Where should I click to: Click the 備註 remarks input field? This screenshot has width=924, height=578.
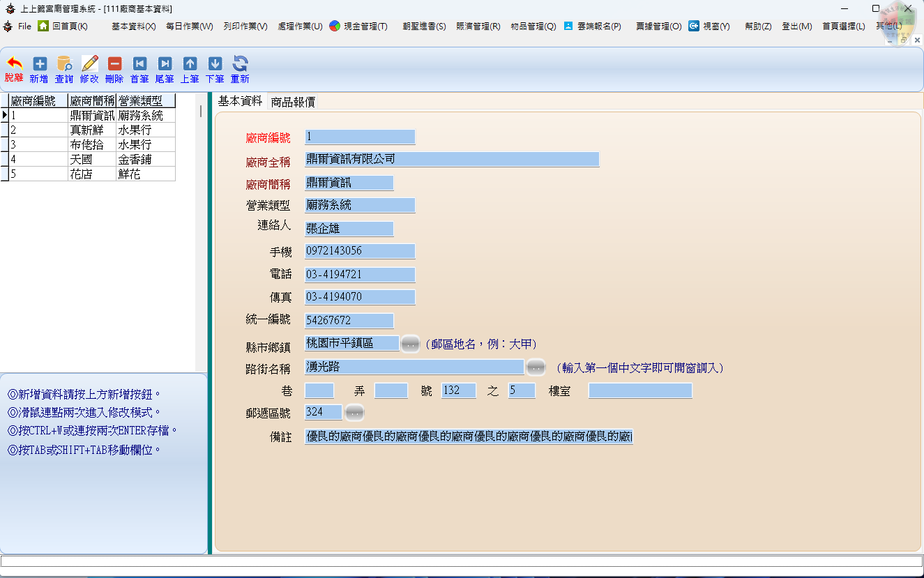coord(469,437)
